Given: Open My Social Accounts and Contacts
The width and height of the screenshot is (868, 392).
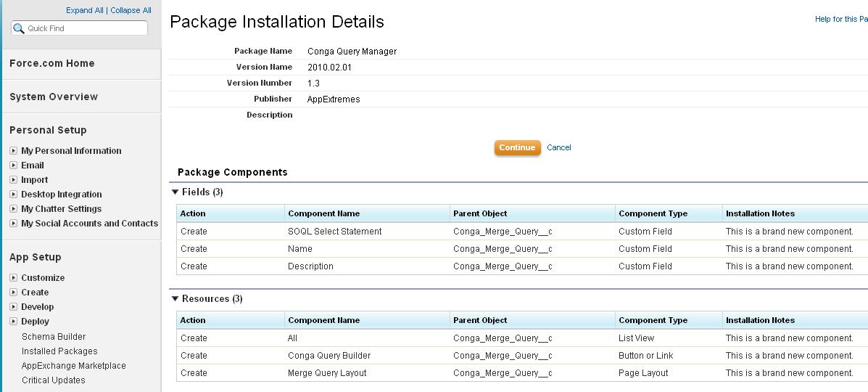Looking at the screenshot, I should (x=90, y=223).
